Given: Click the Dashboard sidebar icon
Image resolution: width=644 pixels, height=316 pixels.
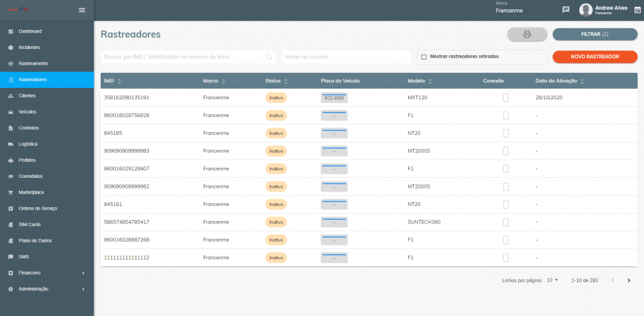Looking at the screenshot, I should pos(11,31).
